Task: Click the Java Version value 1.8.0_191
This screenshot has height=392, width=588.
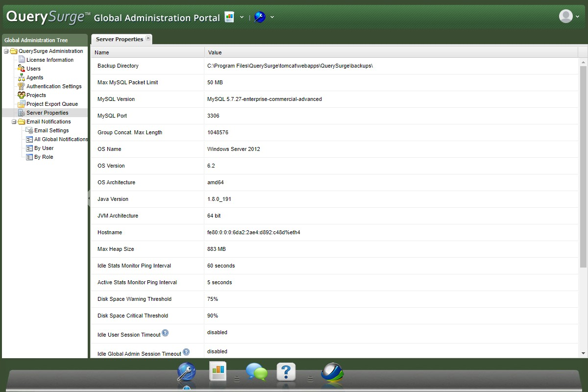Action: click(x=219, y=199)
